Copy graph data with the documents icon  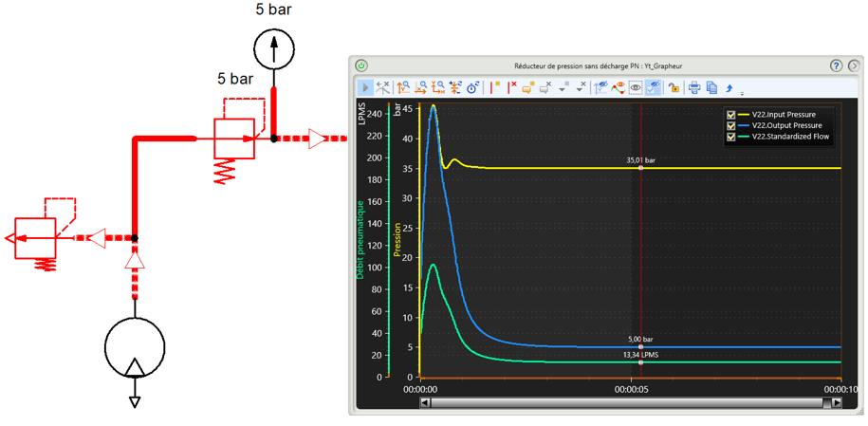711,87
